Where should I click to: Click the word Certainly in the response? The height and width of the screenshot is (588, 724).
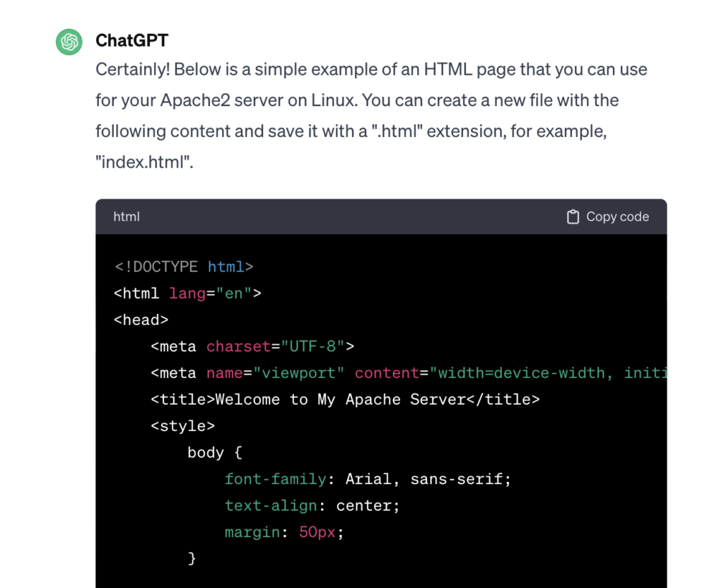click(x=132, y=70)
